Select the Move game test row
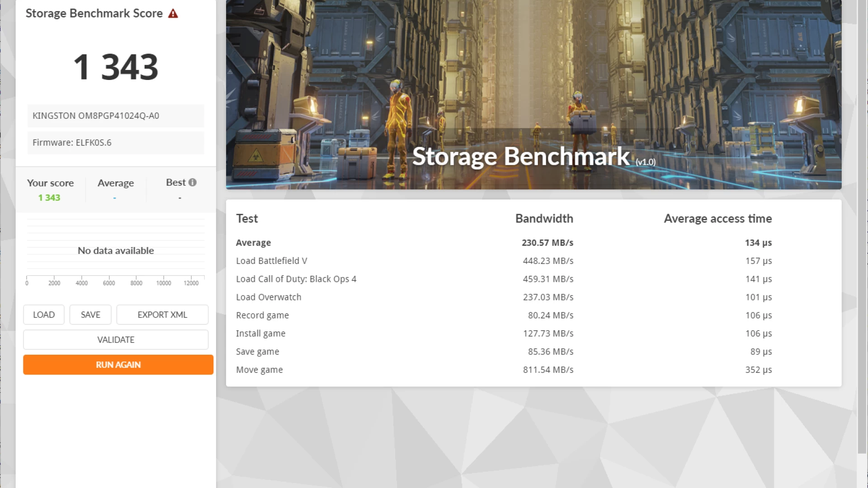Viewport: 868px width, 488px height. pos(504,369)
